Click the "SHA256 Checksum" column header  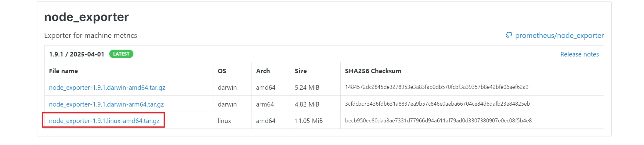pos(373,71)
